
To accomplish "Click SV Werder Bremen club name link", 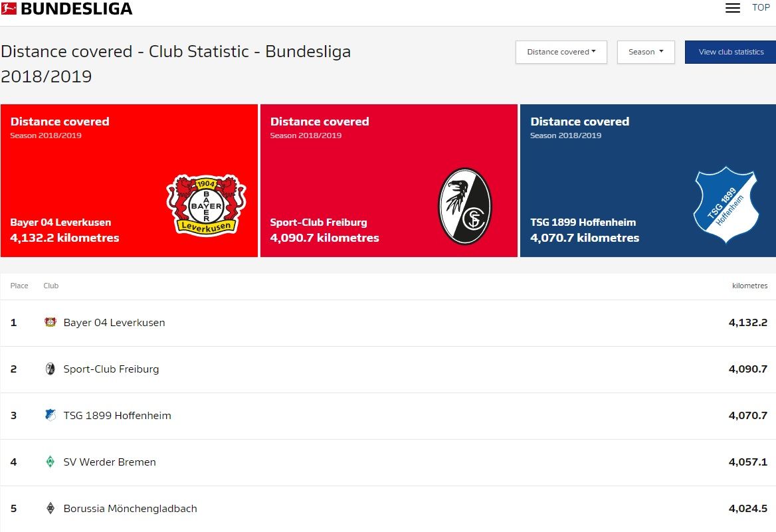I will (x=109, y=462).
